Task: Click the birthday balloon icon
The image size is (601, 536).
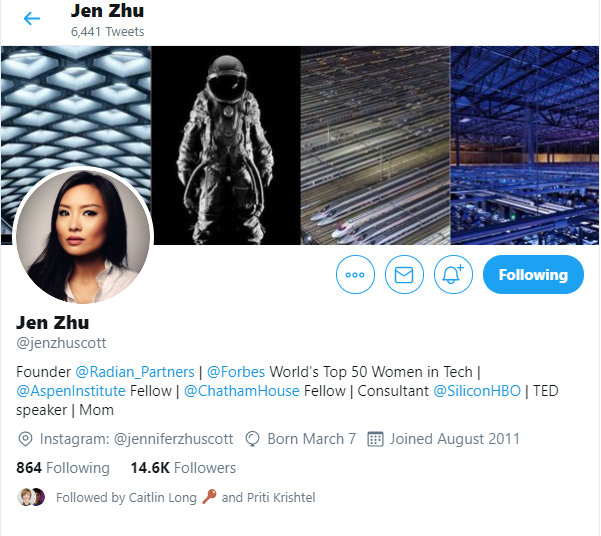Action: [253, 439]
